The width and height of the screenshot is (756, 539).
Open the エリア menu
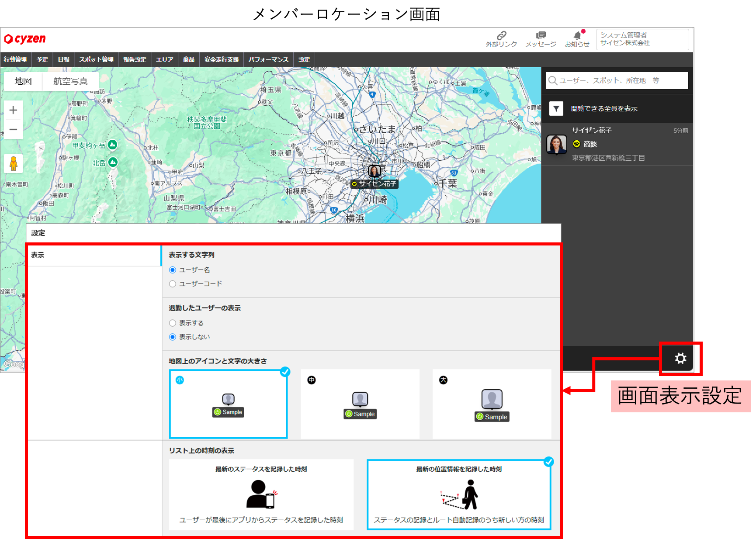coord(165,59)
